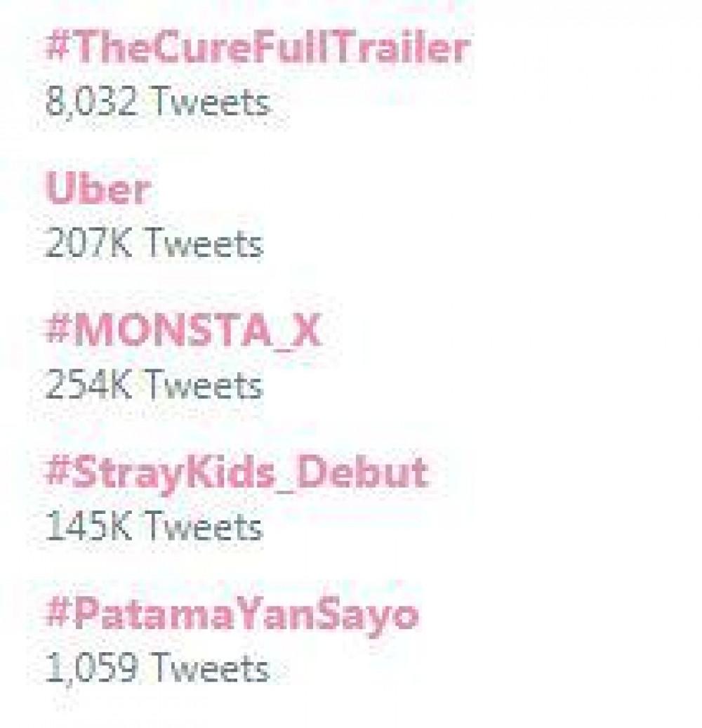Click the 254K Tweets count
This screenshot has width=702, height=728.
click(154, 385)
